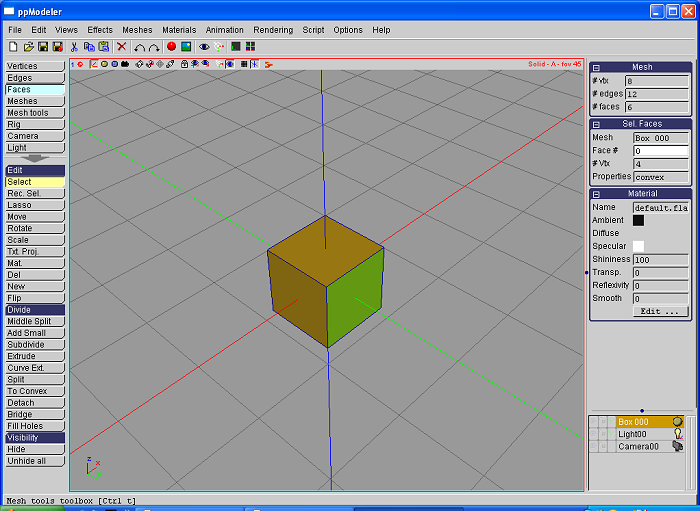Toggle the lock box for Box 000
This screenshot has height=511, width=700.
(603, 422)
